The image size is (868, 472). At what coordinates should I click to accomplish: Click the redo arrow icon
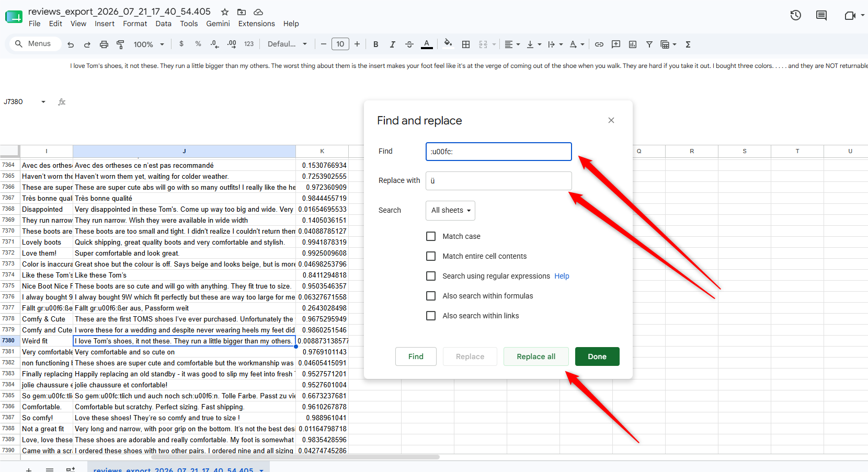[87, 44]
